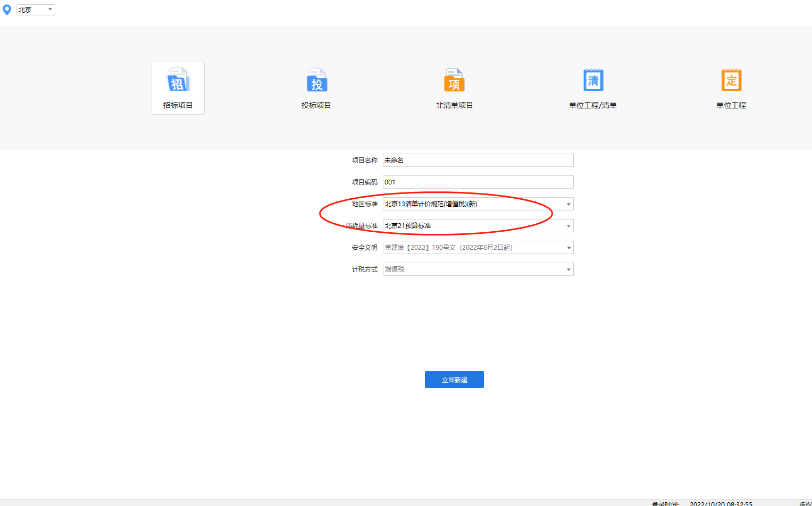This screenshot has width=812, height=506.
Task: Click the 计税方式 field label
Action: (x=365, y=269)
